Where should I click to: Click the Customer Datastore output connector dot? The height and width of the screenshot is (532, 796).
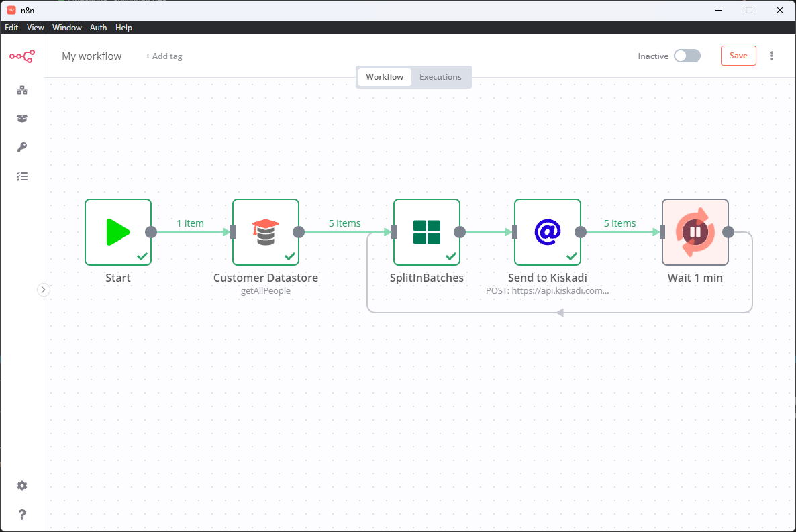pos(299,232)
